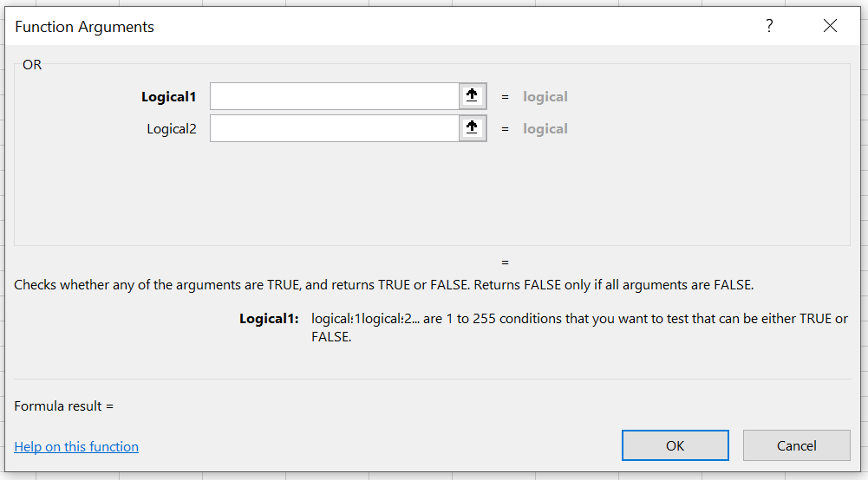Click the Logical1 argument description paragraph
The width and height of the screenshot is (868, 480).
pos(579,328)
